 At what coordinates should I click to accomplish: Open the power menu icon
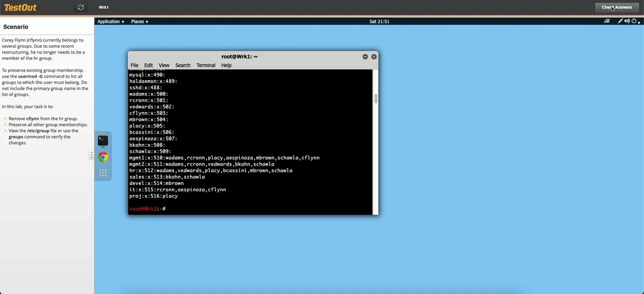[x=633, y=21]
